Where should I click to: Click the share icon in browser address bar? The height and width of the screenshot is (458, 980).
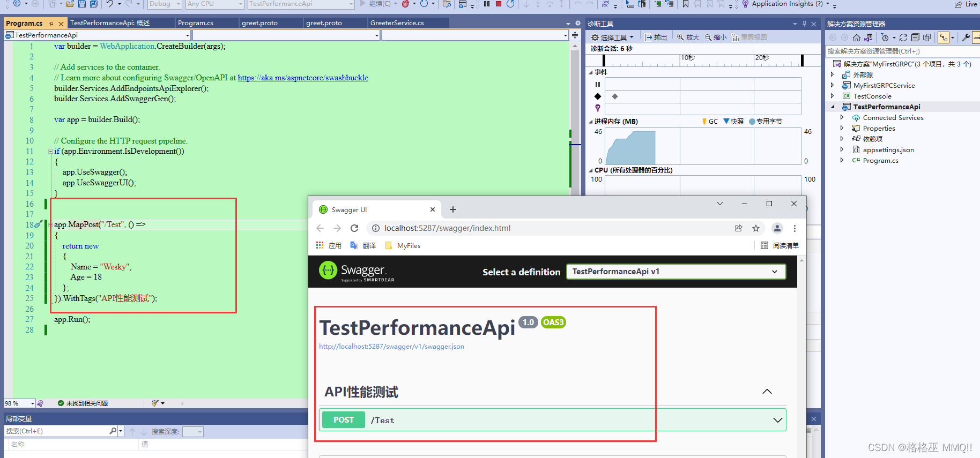pos(739,228)
